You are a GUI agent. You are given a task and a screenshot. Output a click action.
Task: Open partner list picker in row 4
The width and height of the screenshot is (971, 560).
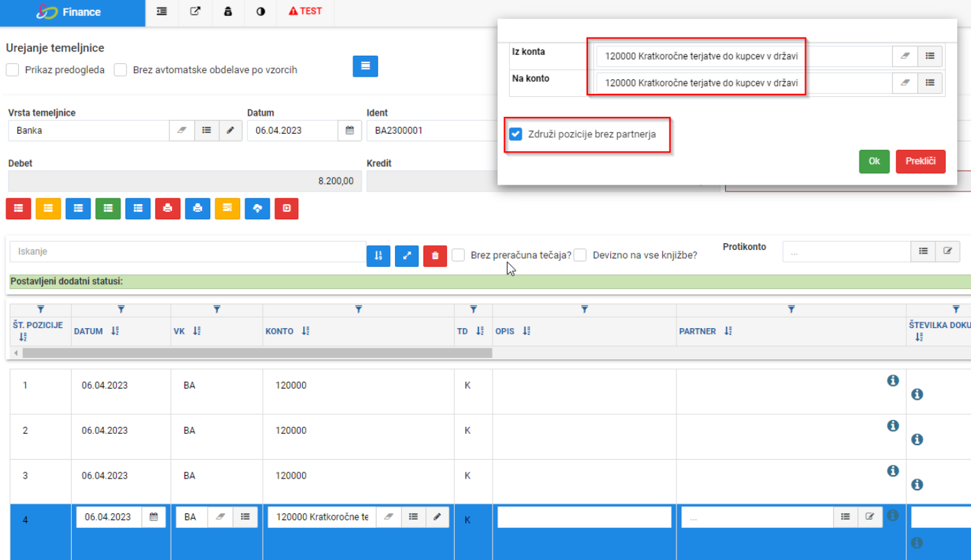[x=846, y=517]
